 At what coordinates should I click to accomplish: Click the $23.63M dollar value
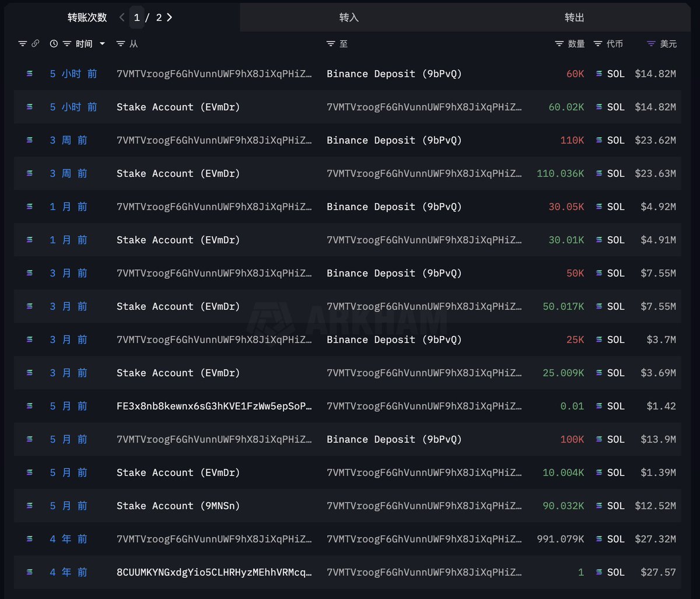tap(655, 173)
